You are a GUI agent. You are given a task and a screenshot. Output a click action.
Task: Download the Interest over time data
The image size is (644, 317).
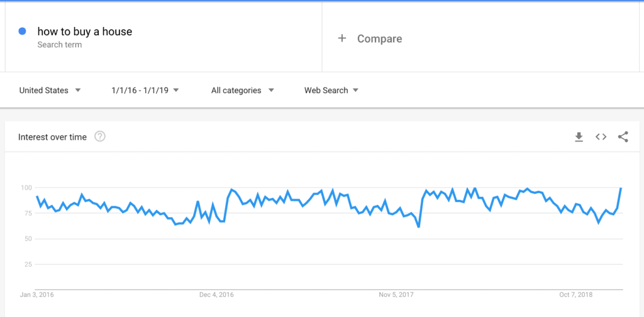579,137
